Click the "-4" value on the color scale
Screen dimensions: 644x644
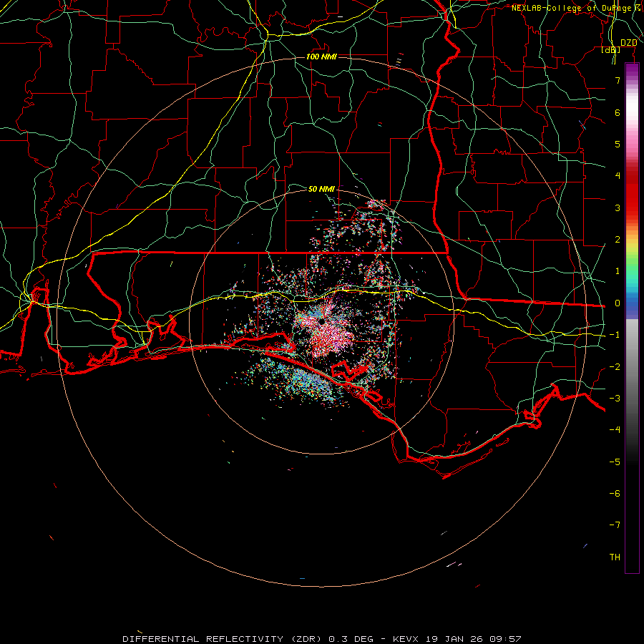tap(615, 430)
